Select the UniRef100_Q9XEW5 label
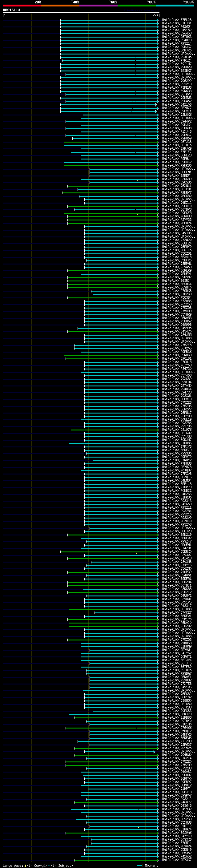Screen dimensions: 197x868 pyautogui.click(x=177, y=57)
